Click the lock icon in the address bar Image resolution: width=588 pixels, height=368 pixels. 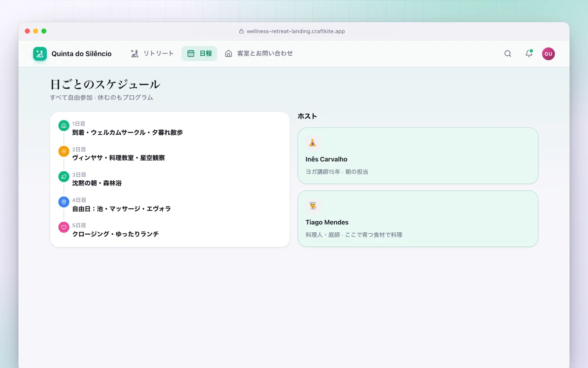pos(241,31)
